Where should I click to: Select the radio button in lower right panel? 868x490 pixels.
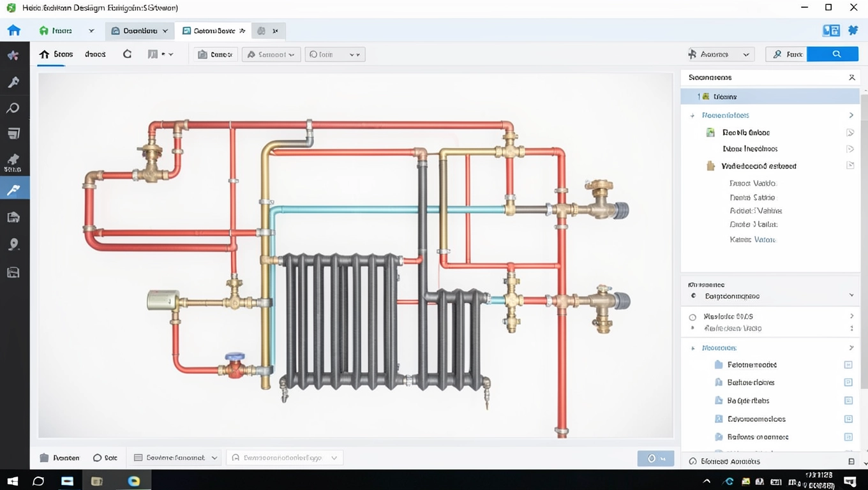[x=692, y=317]
